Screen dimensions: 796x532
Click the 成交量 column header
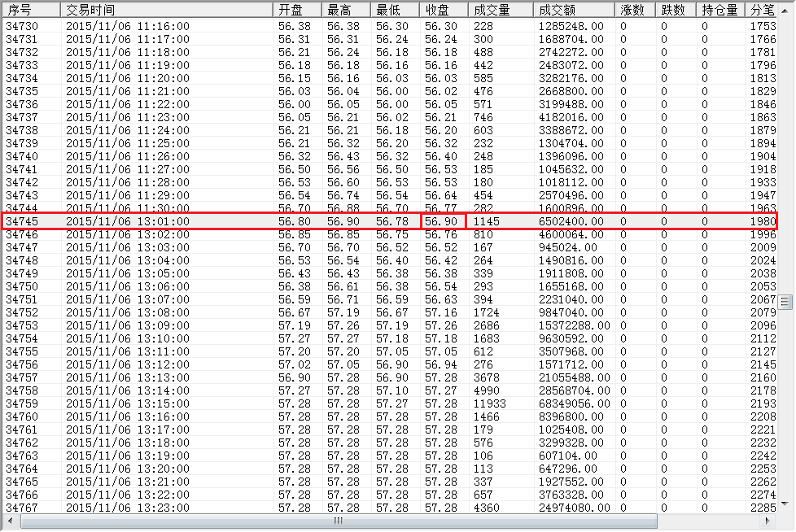[501, 10]
